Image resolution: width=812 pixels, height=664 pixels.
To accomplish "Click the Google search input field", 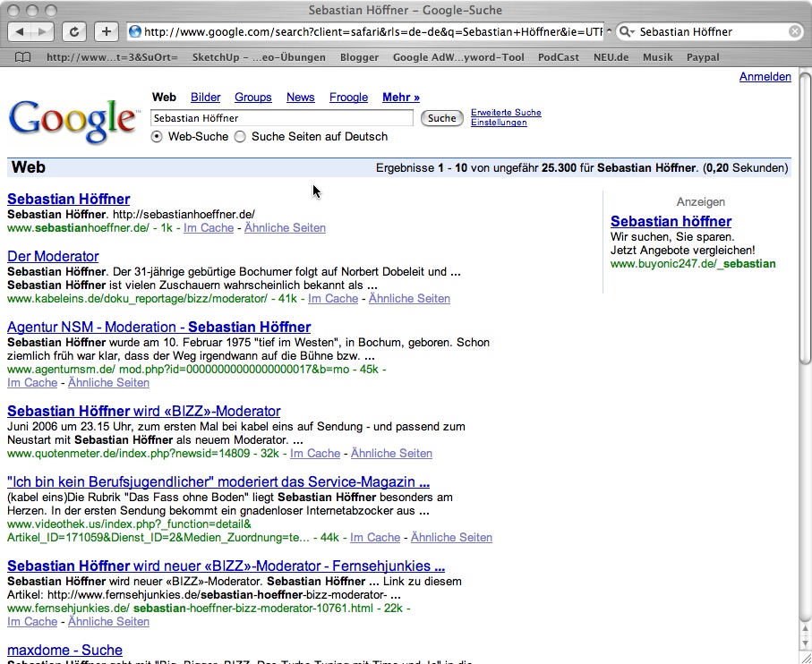I will click(x=282, y=118).
